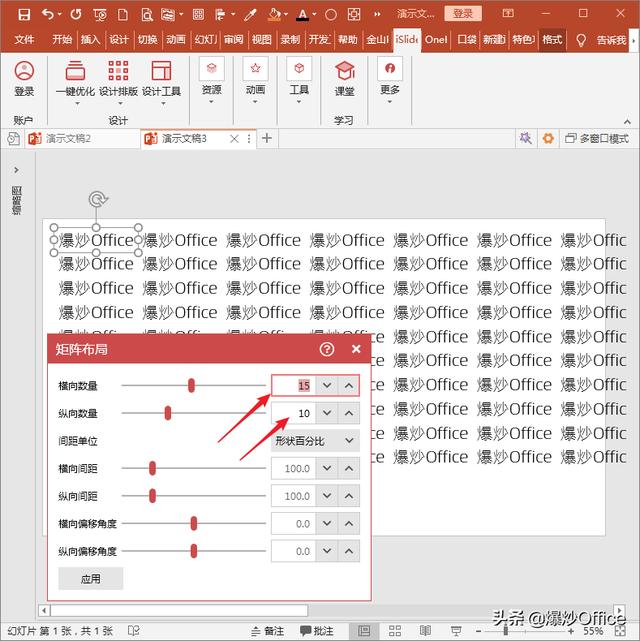This screenshot has height=641, width=640.
Task: Open the 更多 more options icon
Action: (389, 81)
